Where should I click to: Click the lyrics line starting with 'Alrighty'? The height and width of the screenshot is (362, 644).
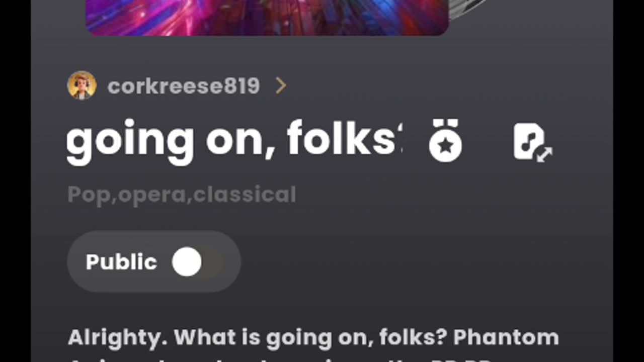coord(313,337)
